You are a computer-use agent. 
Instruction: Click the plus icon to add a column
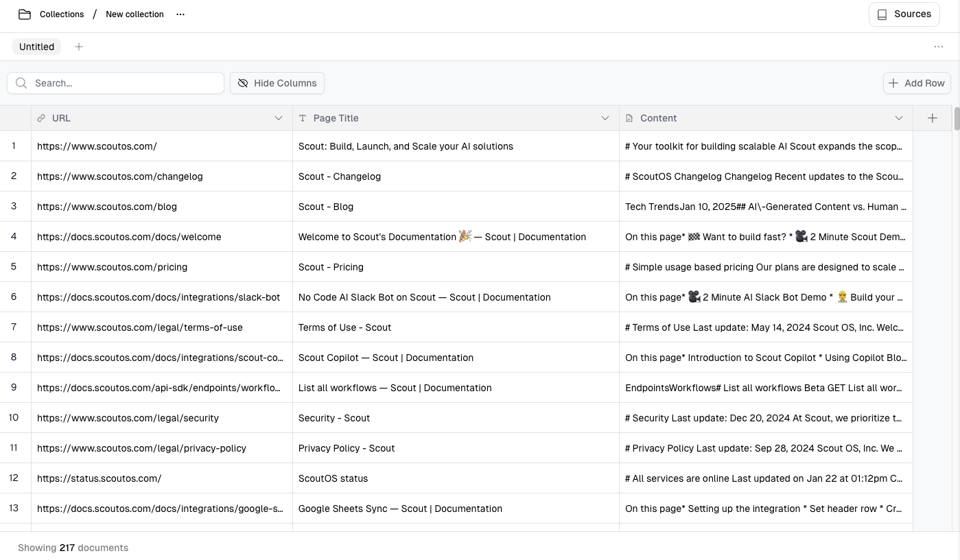932,118
